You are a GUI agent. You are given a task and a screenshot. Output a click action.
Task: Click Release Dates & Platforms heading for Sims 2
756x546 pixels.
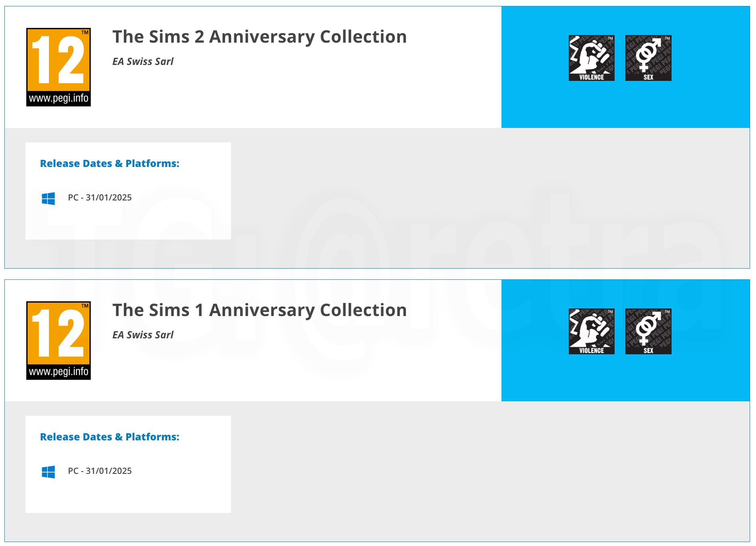[110, 163]
